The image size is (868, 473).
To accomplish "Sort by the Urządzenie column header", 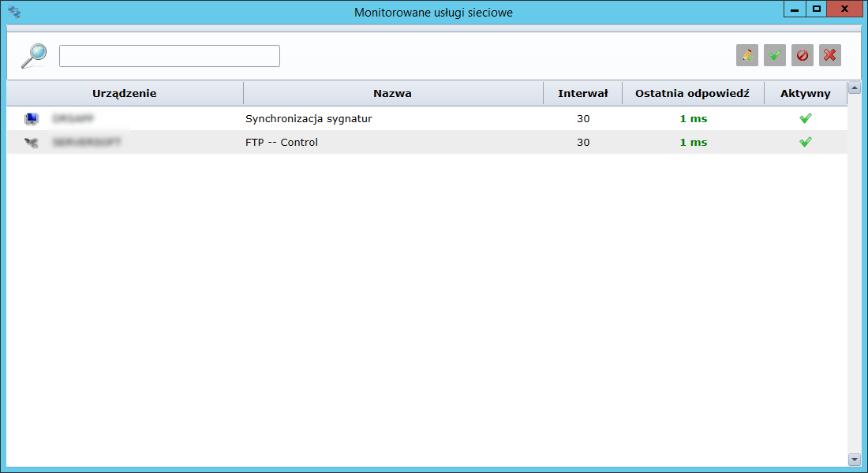I will coord(125,93).
